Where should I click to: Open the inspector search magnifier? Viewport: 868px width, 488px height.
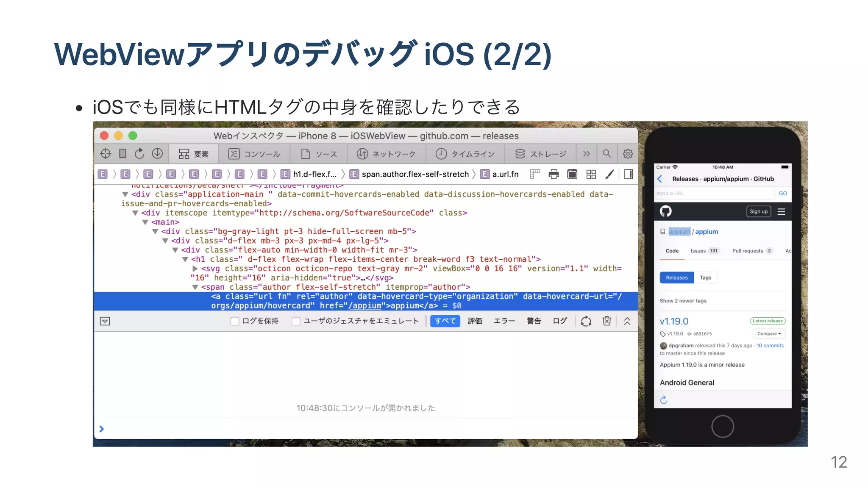[607, 153]
